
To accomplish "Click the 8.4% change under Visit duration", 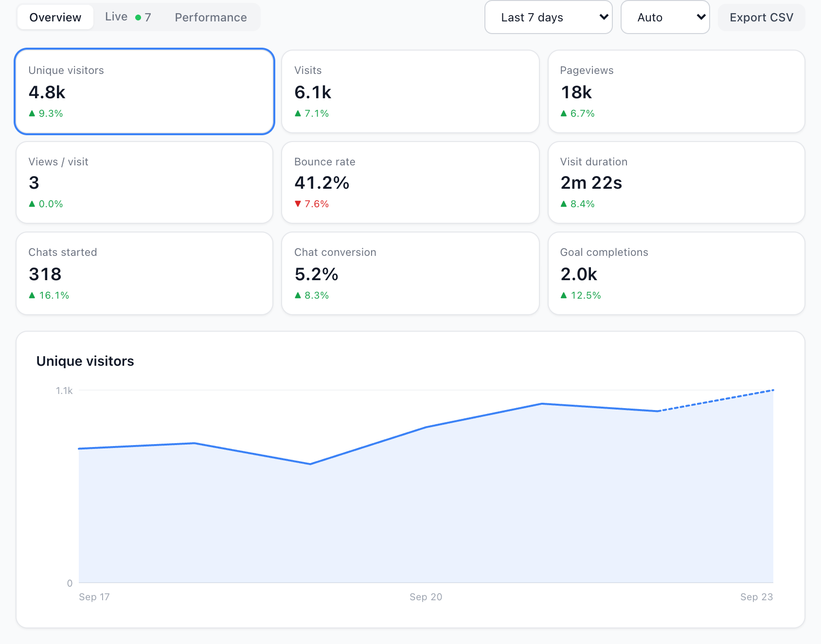I will click(x=582, y=204).
